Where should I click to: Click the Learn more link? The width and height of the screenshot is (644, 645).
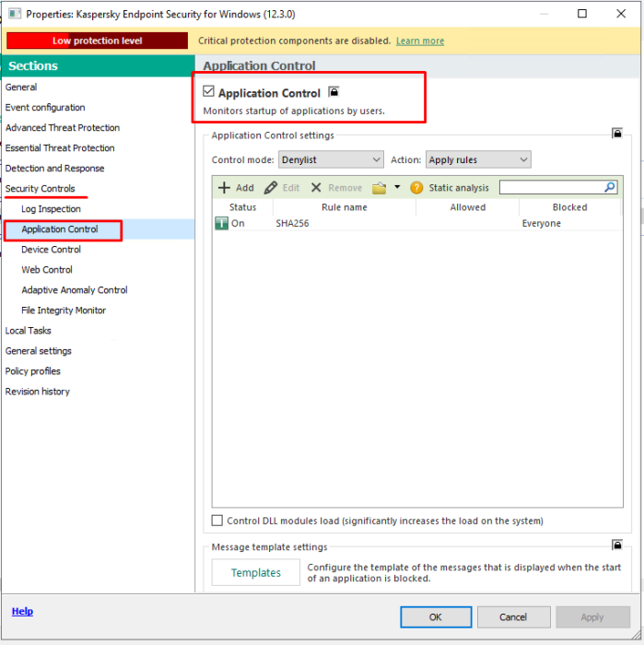(420, 41)
